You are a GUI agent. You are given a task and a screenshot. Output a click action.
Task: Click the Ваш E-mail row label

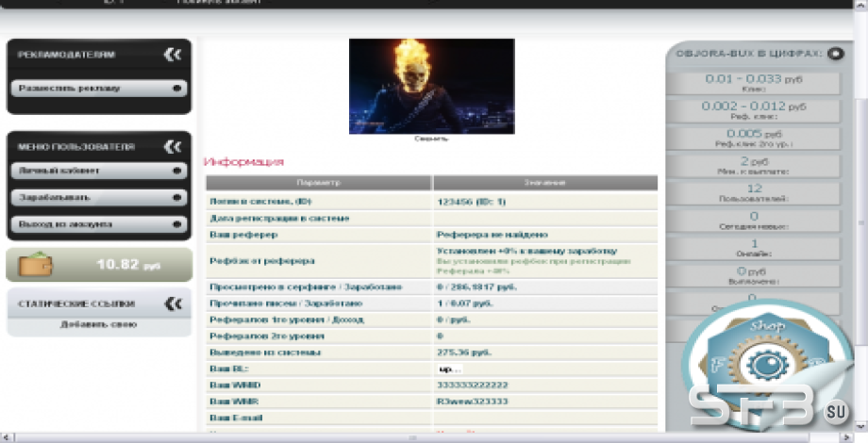point(236,418)
